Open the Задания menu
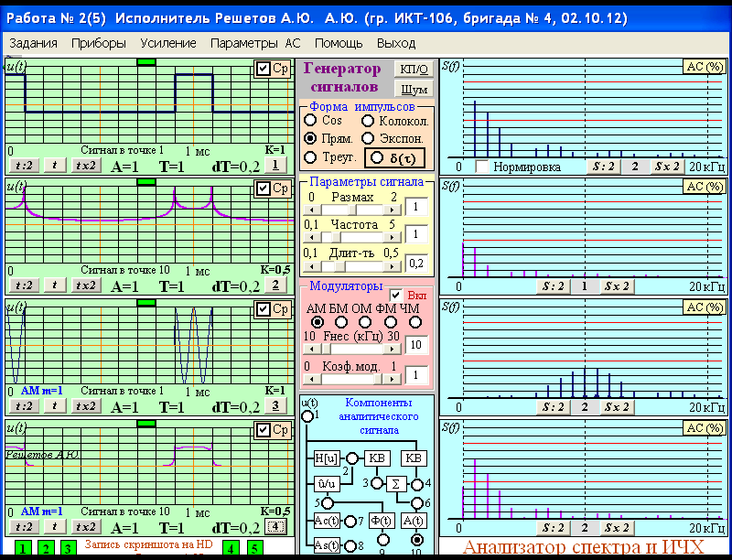The height and width of the screenshot is (560, 732). click(x=33, y=43)
